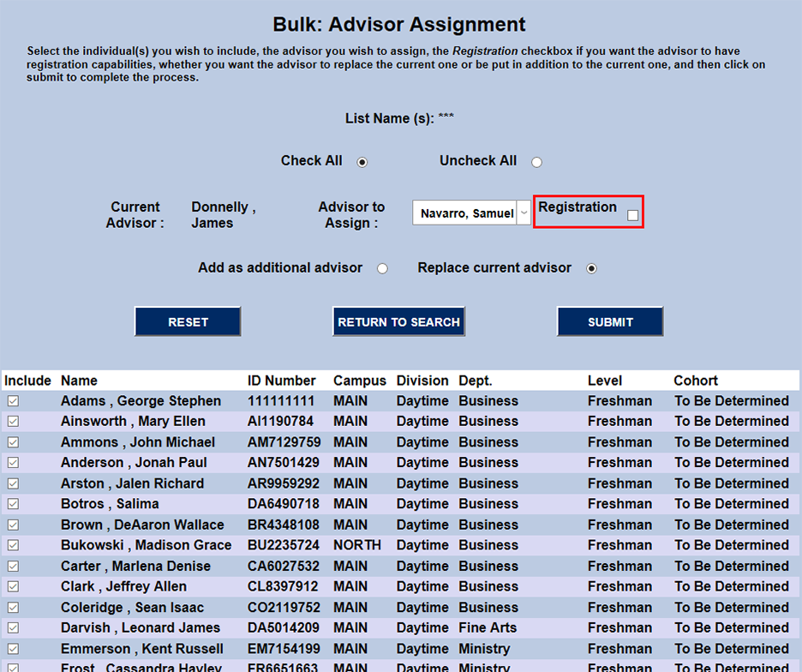Uncheck Include for Ainsworth, Mary Ellen
Screen dimensions: 802x672
pyautogui.click(x=12, y=421)
